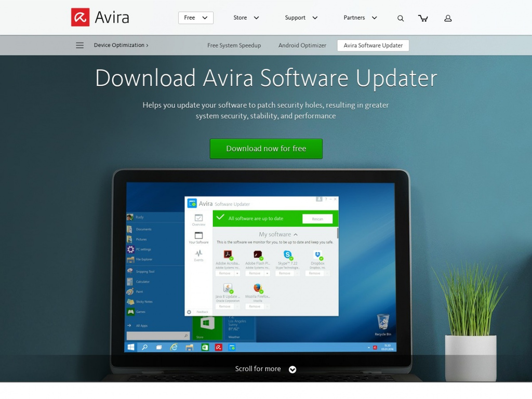Click Start menu search field
Screen dimensions: 532x399
[158, 336]
